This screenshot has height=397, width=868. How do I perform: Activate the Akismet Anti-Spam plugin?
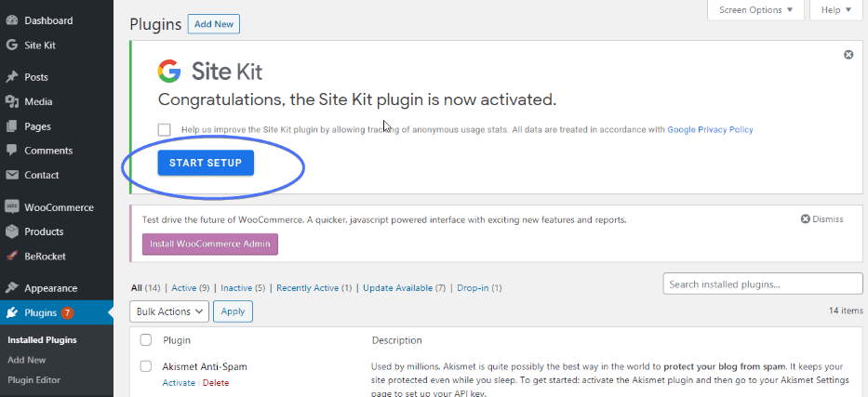[179, 383]
